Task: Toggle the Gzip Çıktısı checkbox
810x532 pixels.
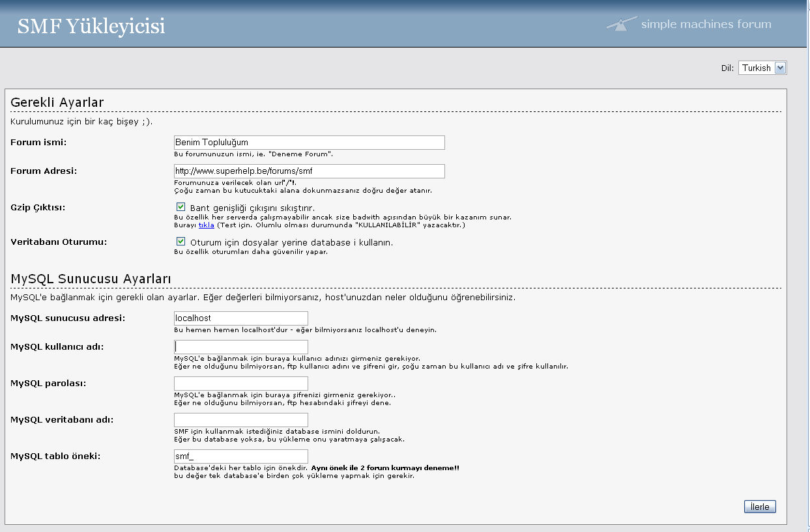Action: 181,207
